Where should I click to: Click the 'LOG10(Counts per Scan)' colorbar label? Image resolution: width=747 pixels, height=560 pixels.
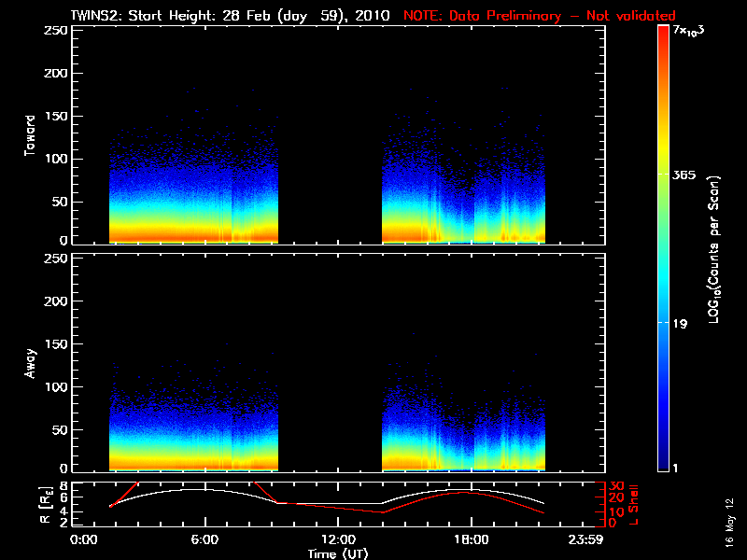[x=712, y=249]
